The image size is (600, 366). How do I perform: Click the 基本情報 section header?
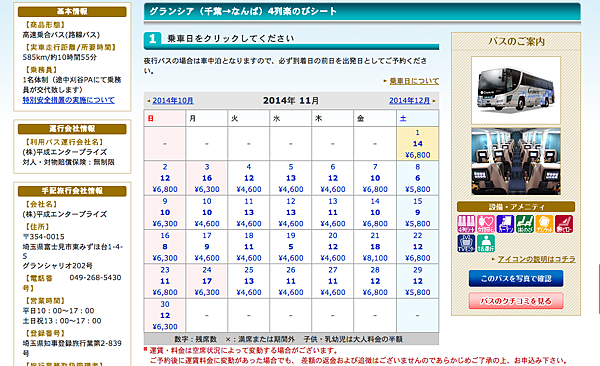pyautogui.click(x=72, y=11)
